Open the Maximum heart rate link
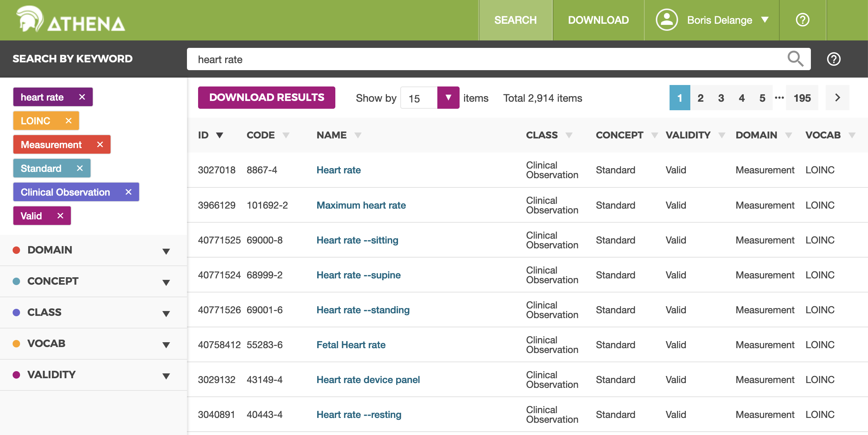The width and height of the screenshot is (868, 435). point(361,205)
